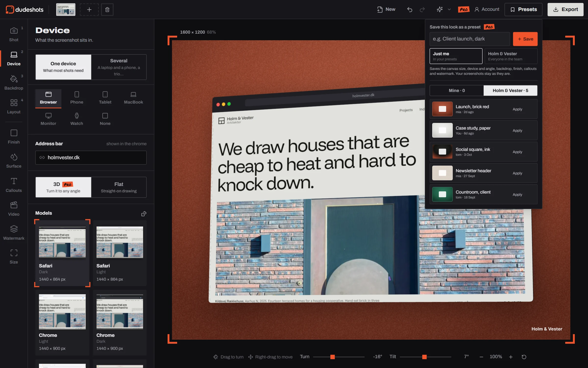
Task: Apply the Launch, brick red preset
Action: (517, 109)
